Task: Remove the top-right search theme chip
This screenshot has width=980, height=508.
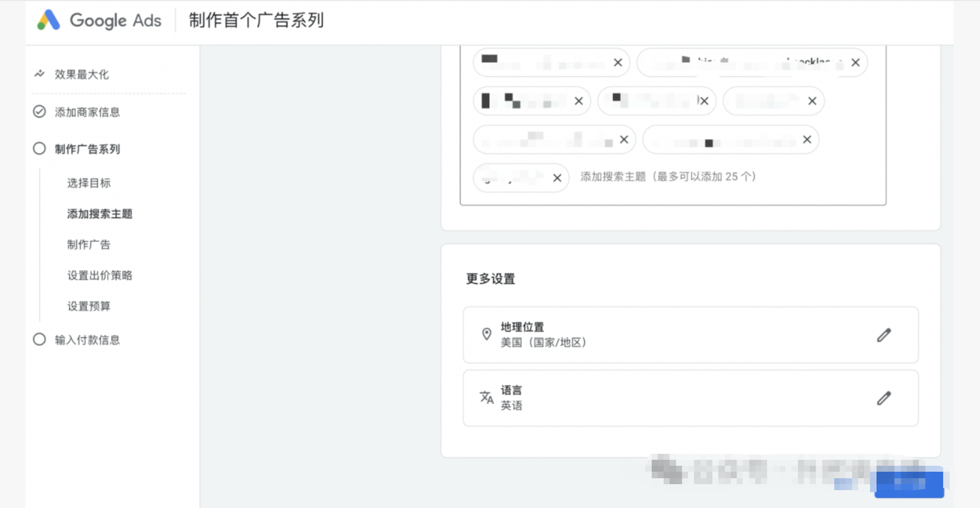Action: (x=855, y=63)
